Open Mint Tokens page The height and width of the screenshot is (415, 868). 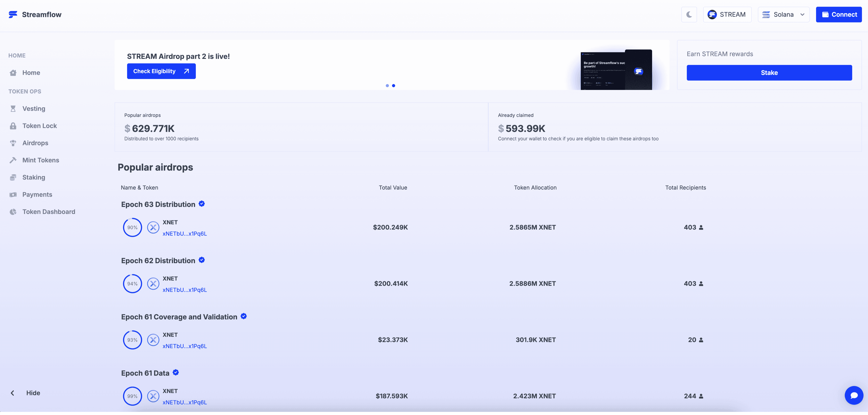pyautogui.click(x=41, y=160)
